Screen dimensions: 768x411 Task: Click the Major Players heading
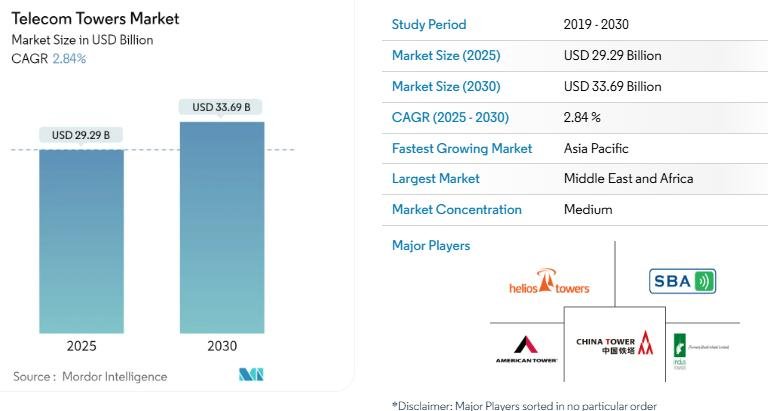click(431, 245)
